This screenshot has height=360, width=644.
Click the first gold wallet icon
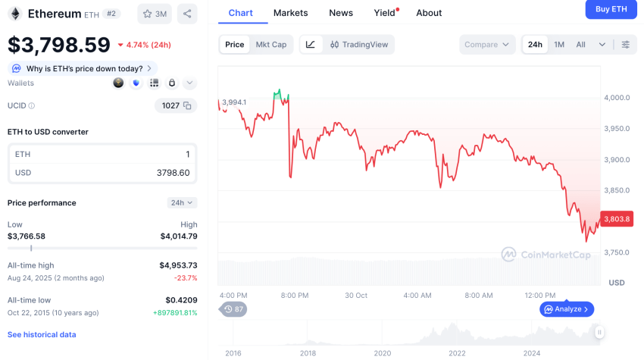click(118, 83)
